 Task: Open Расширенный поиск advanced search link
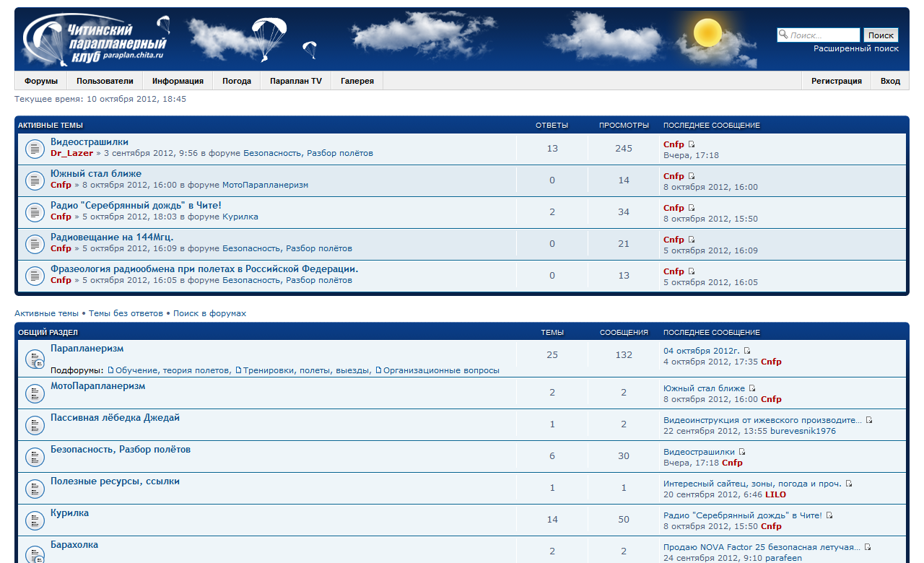(856, 48)
